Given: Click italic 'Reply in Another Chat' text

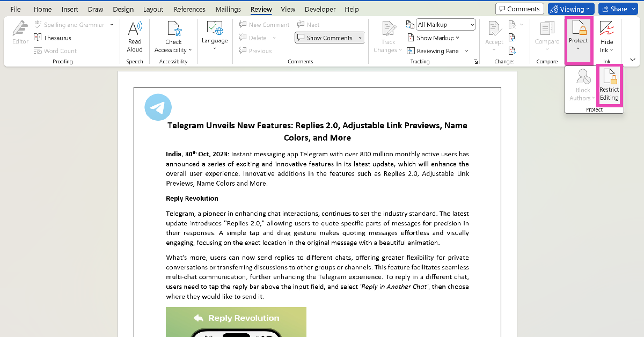Looking at the screenshot, I should coord(393,287).
